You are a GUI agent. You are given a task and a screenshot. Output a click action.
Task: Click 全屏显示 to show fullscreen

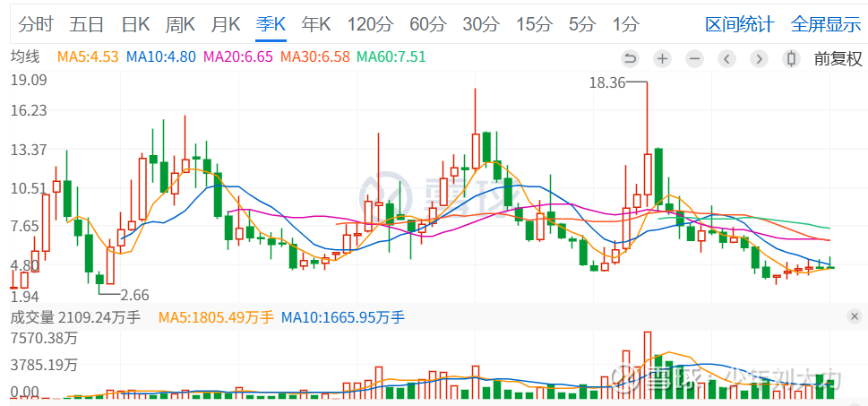pos(826,24)
